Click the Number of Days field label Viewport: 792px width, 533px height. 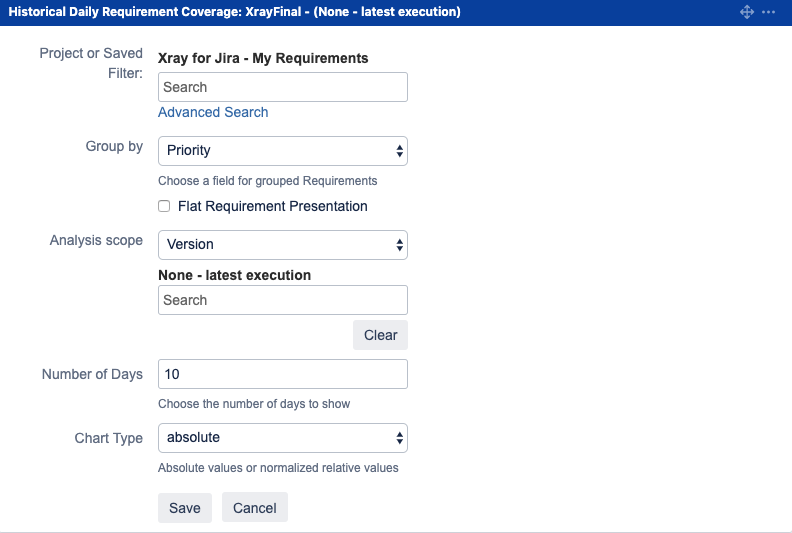(92, 374)
